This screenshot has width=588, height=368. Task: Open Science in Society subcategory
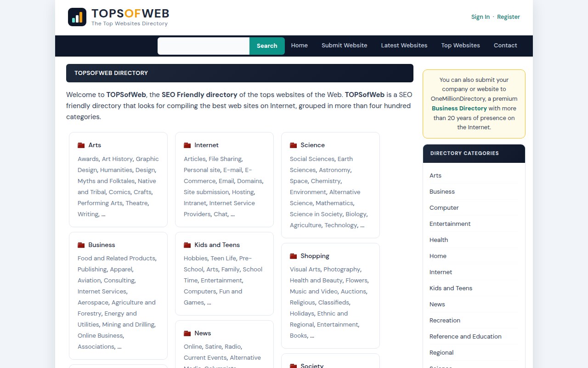coord(316,214)
